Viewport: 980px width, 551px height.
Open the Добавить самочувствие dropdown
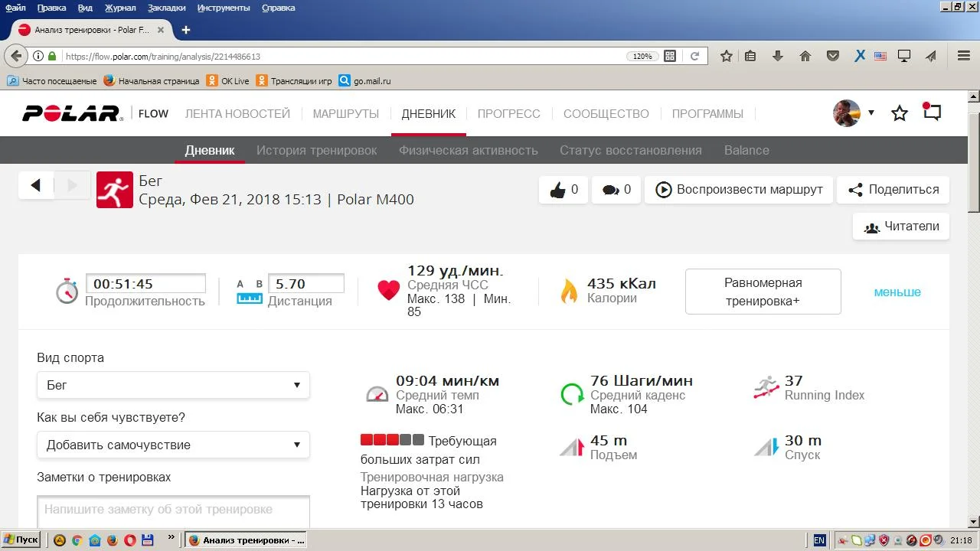tap(173, 445)
